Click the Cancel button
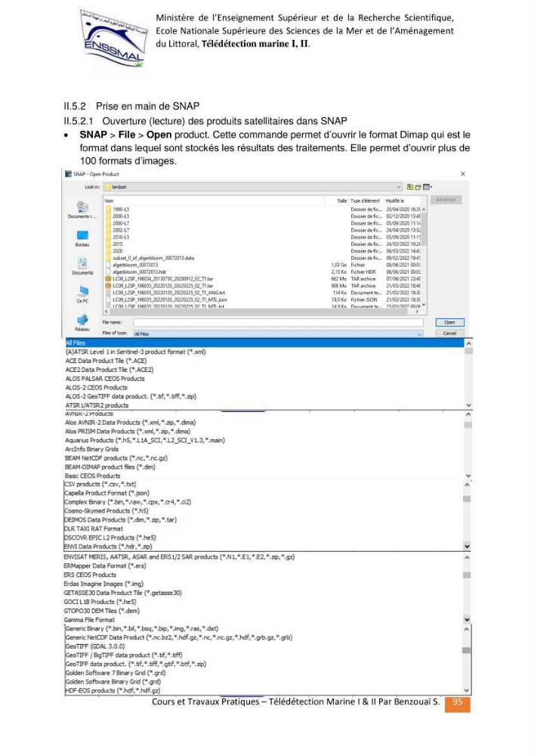 [449, 333]
